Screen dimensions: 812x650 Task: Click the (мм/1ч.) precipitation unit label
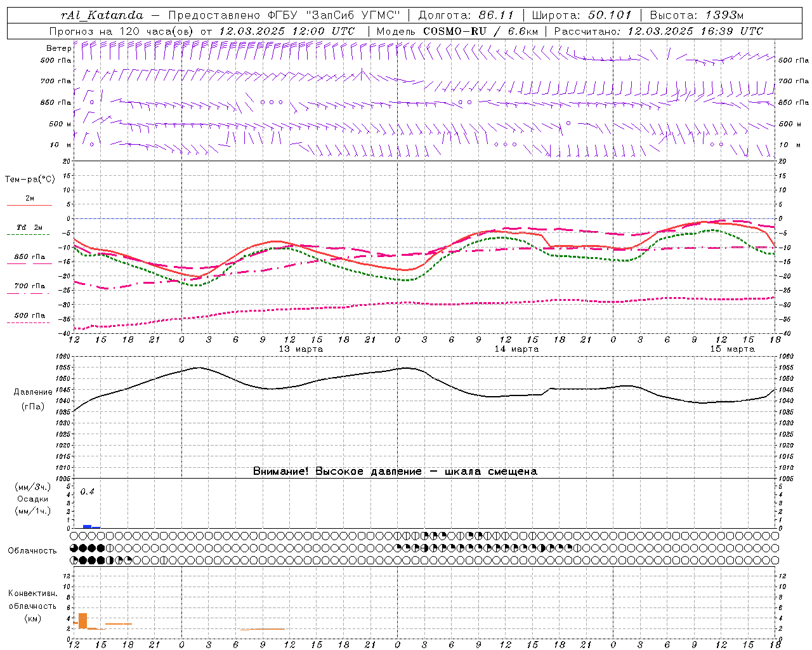pos(32,511)
